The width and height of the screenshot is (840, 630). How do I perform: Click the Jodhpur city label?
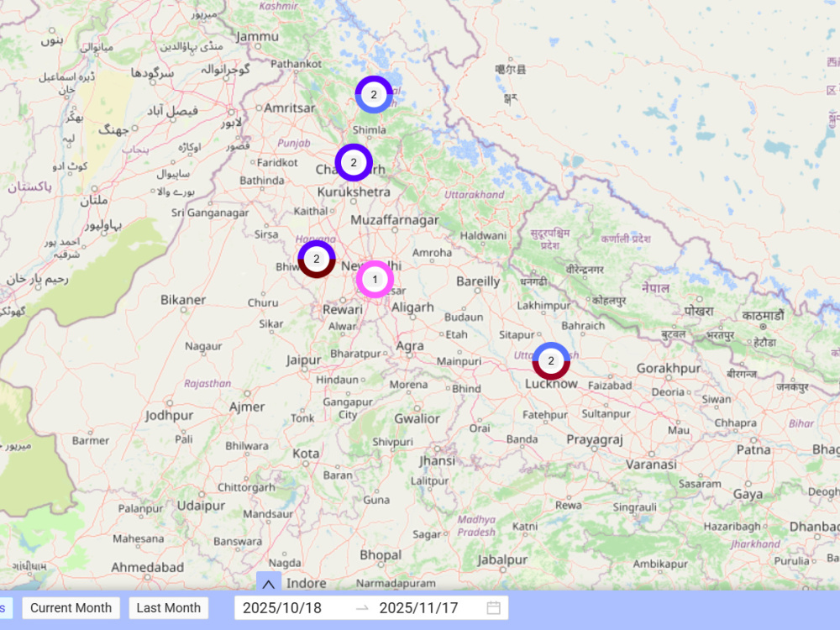[x=170, y=416]
